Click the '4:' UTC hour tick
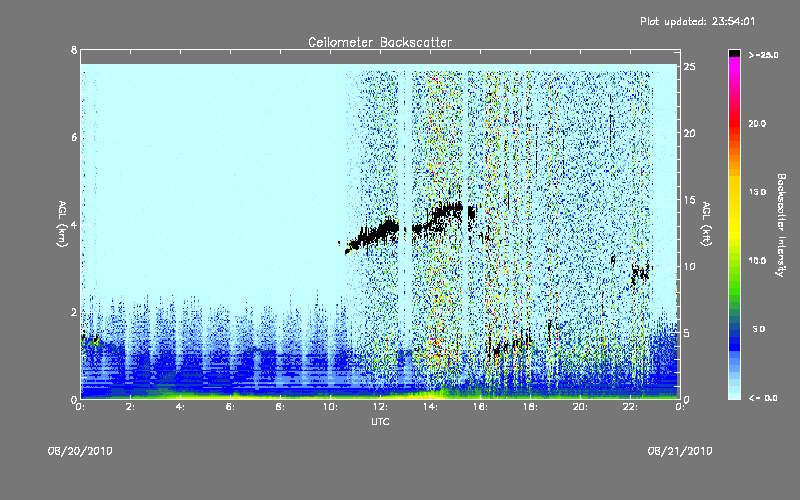 (181, 407)
